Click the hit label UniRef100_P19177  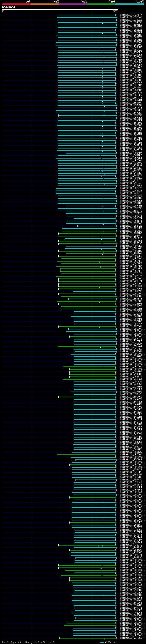click(x=131, y=15)
